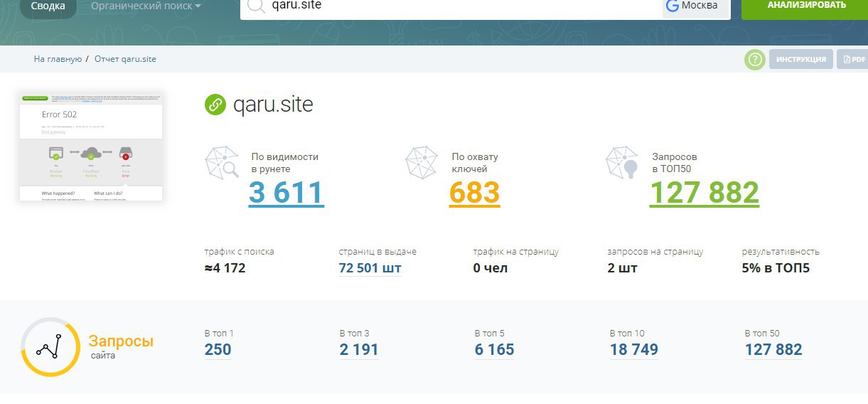
Task: Open the 3 611 visibility value
Action: [286, 193]
